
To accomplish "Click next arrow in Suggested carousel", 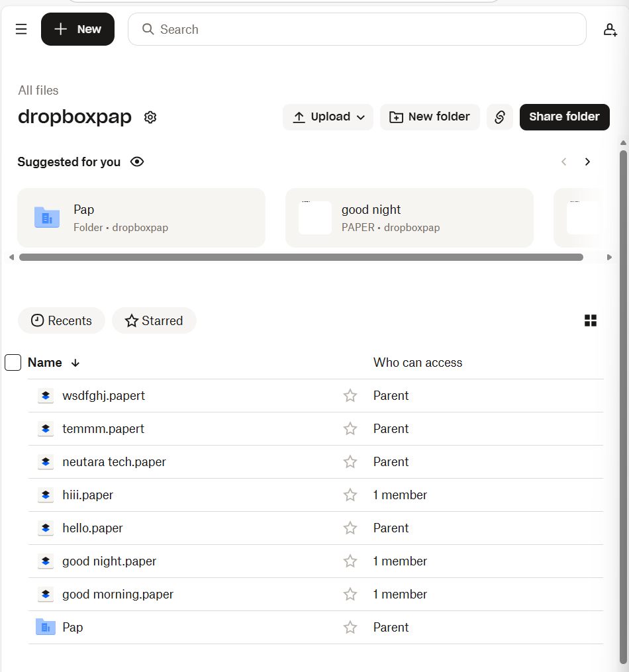I will tap(587, 162).
